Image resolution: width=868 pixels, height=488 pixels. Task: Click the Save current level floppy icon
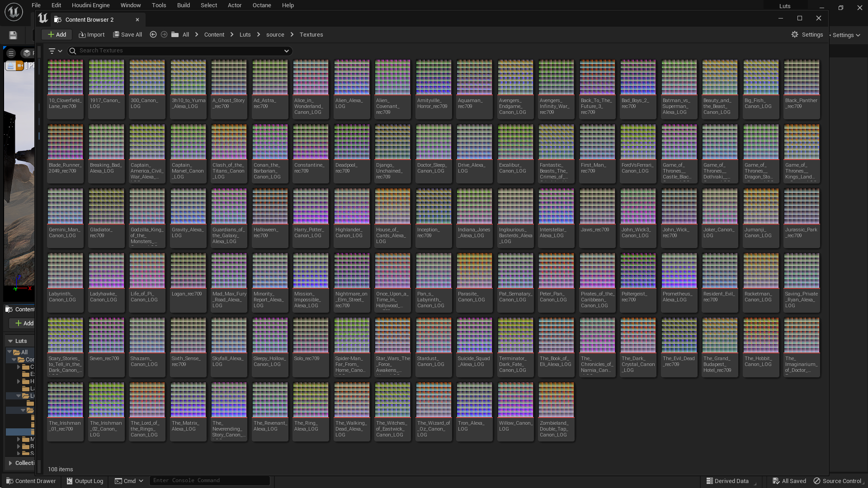point(13,35)
